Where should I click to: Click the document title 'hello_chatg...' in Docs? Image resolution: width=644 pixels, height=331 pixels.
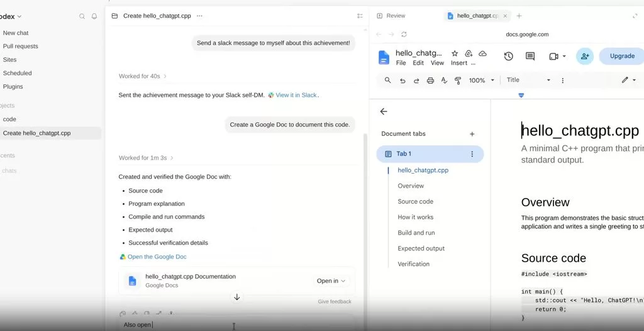tap(418, 53)
